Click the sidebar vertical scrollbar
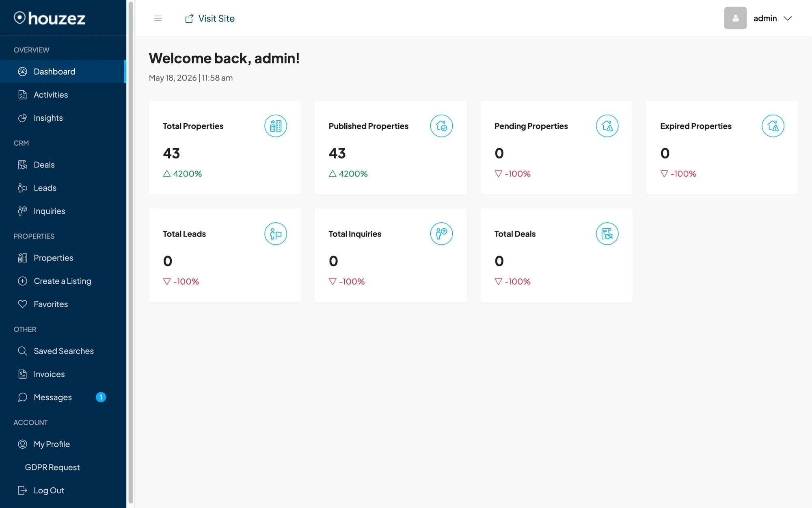The image size is (812, 508). pyautogui.click(x=131, y=252)
